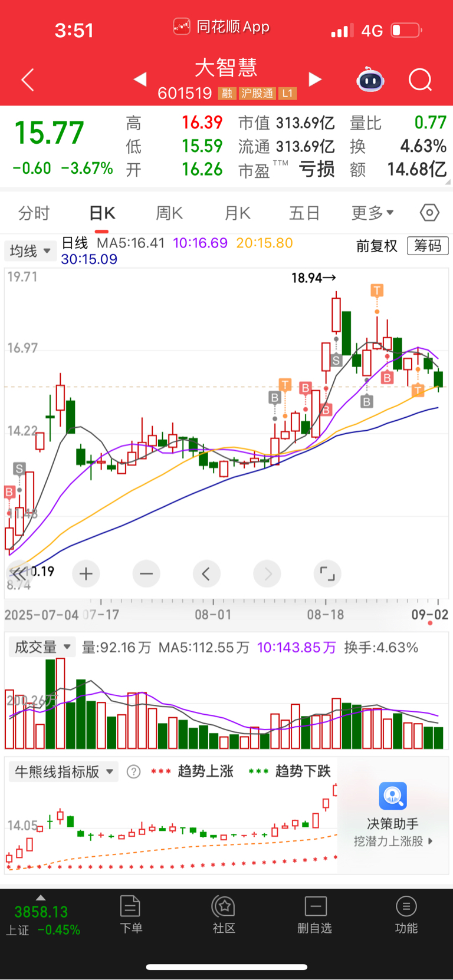Go to next stock with right triangle

pos(316,79)
